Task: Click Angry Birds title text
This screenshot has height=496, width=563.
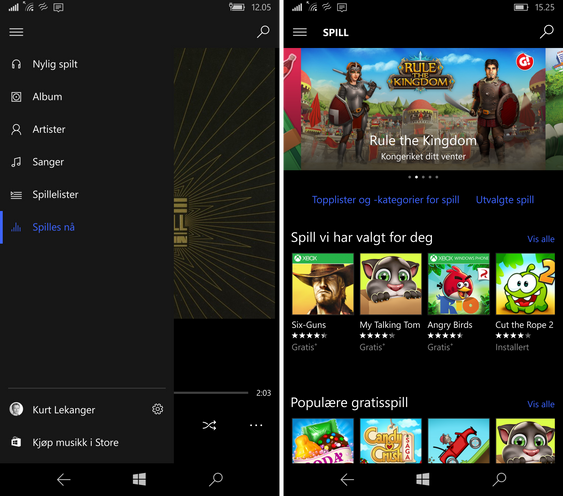Action: click(450, 325)
